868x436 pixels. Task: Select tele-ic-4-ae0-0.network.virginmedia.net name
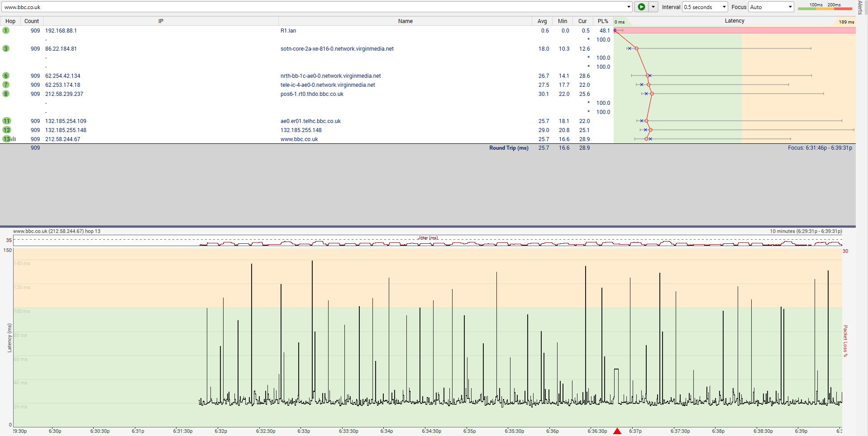pyautogui.click(x=328, y=85)
